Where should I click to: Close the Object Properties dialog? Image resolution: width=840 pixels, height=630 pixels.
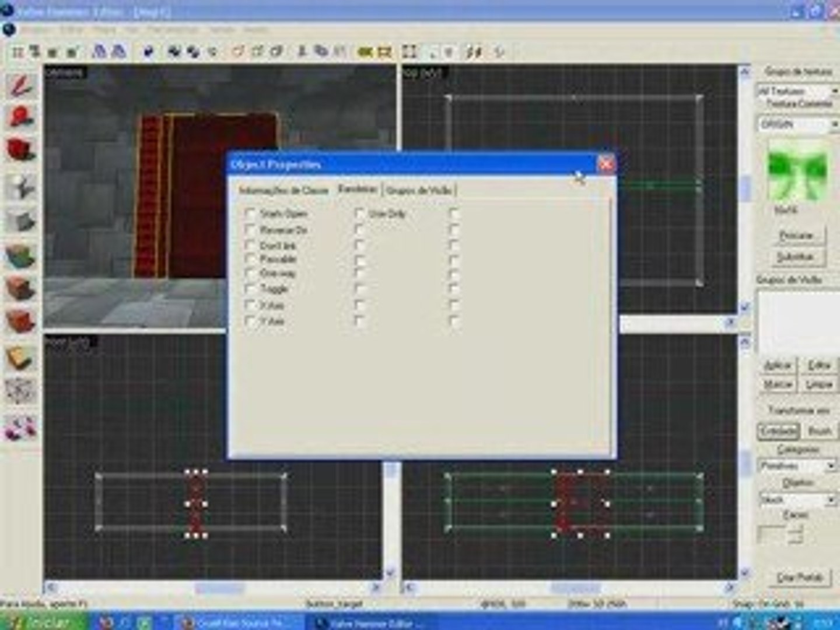606,164
